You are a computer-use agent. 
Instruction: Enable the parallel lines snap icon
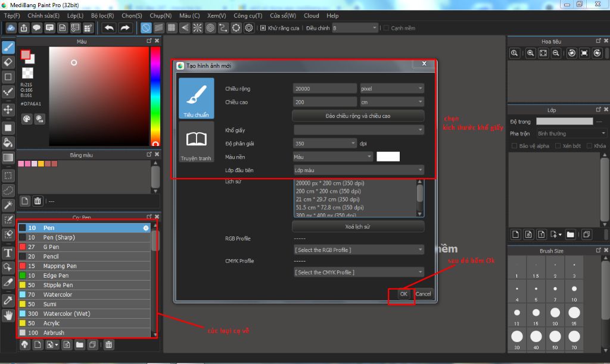pyautogui.click(x=158, y=28)
